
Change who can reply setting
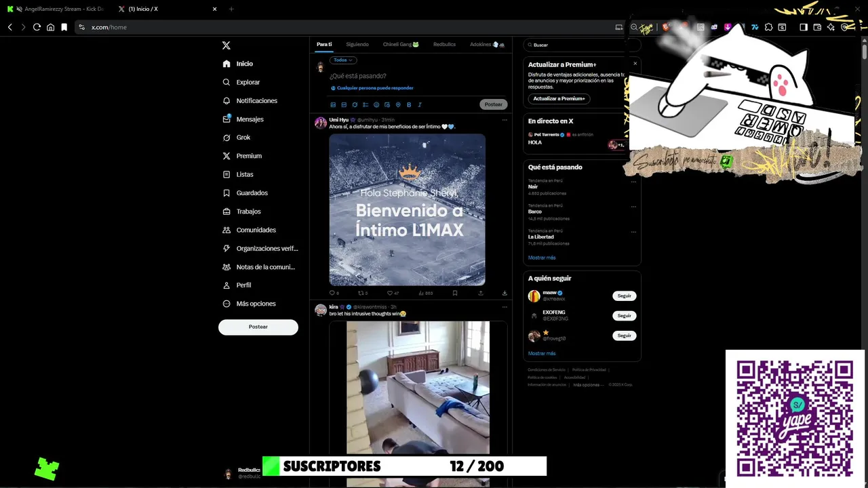click(372, 88)
